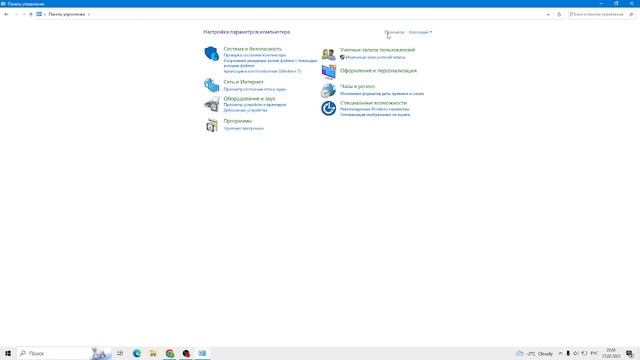The height and width of the screenshot is (360, 640).
Task: Click the Up arrow in navigation bar
Action: click(x=31, y=14)
